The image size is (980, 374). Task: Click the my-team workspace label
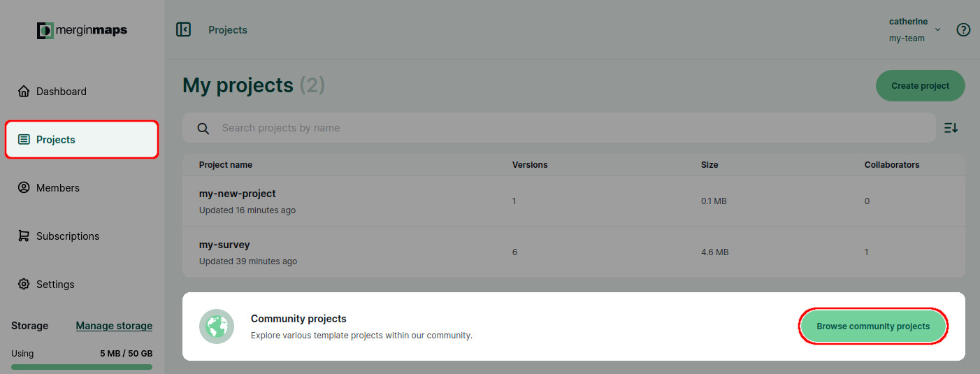(907, 38)
